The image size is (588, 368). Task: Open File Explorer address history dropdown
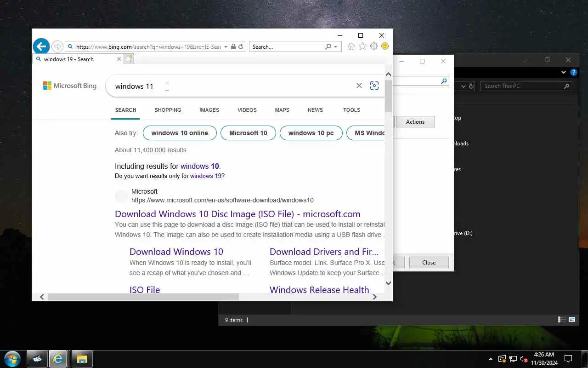[x=463, y=86]
